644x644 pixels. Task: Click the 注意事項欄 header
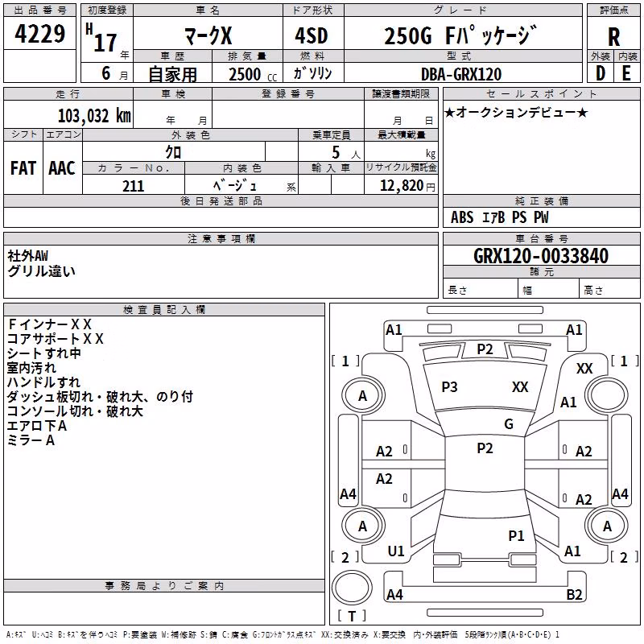221,238
